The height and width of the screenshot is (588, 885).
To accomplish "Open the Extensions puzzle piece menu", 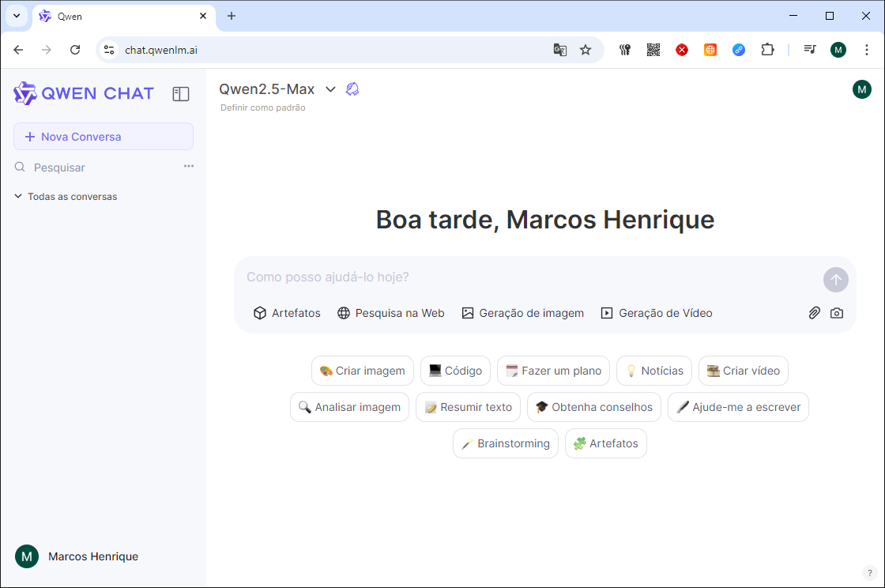I will coord(767,50).
